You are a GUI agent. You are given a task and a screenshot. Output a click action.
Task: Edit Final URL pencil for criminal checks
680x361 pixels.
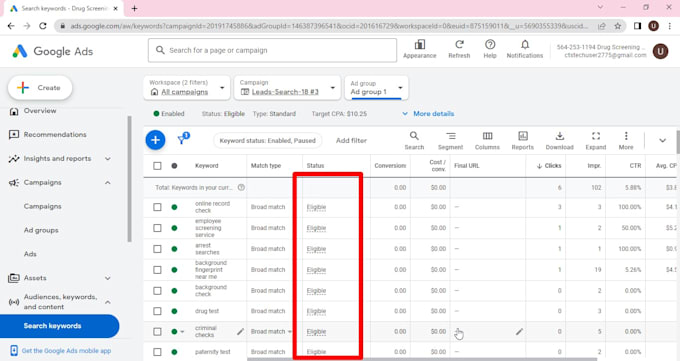[x=519, y=331]
